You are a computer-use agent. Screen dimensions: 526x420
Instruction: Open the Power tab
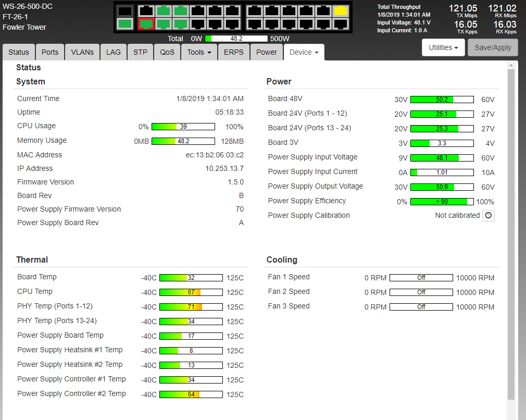267,52
